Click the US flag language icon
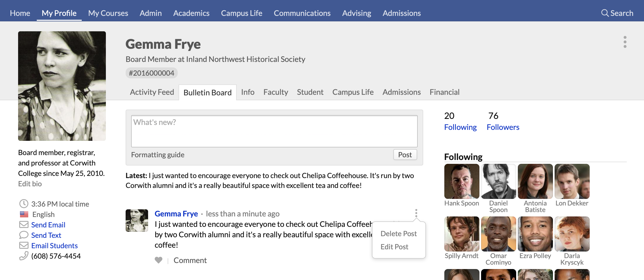This screenshot has height=280, width=644. pyautogui.click(x=24, y=214)
